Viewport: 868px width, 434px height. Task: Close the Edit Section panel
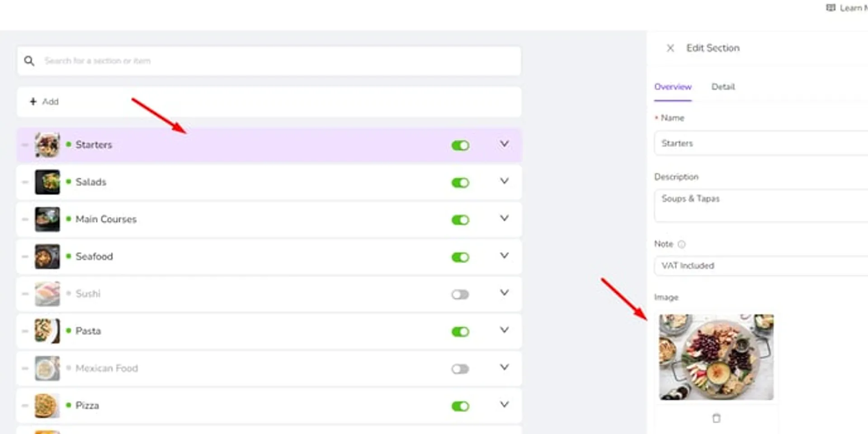670,48
